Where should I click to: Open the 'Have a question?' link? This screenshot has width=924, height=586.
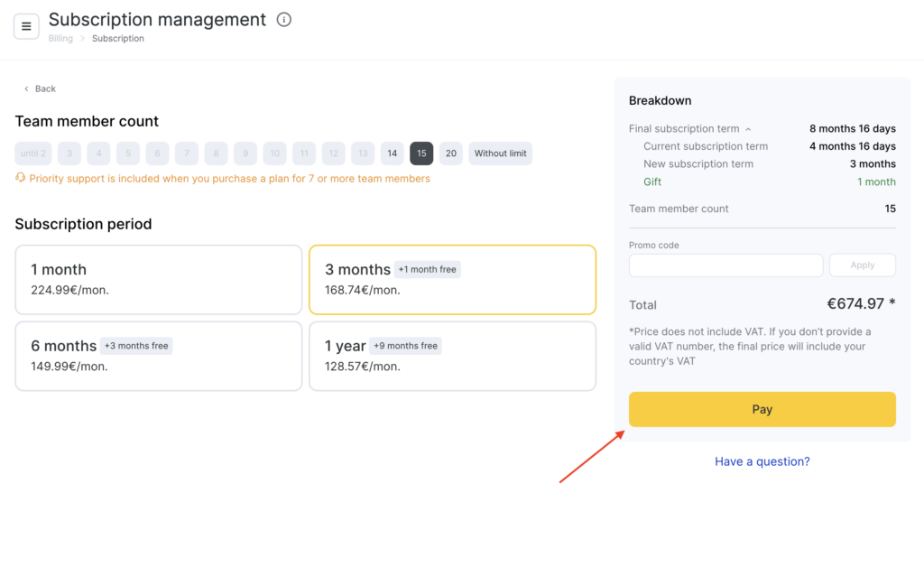point(762,461)
